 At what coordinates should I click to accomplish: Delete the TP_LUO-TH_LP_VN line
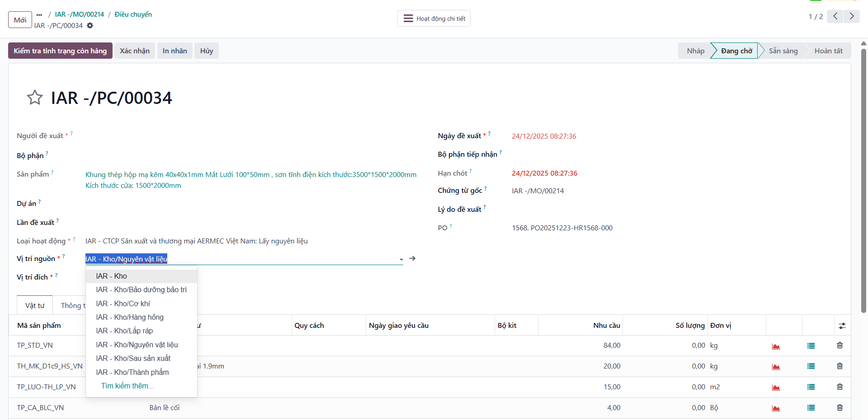pos(840,387)
